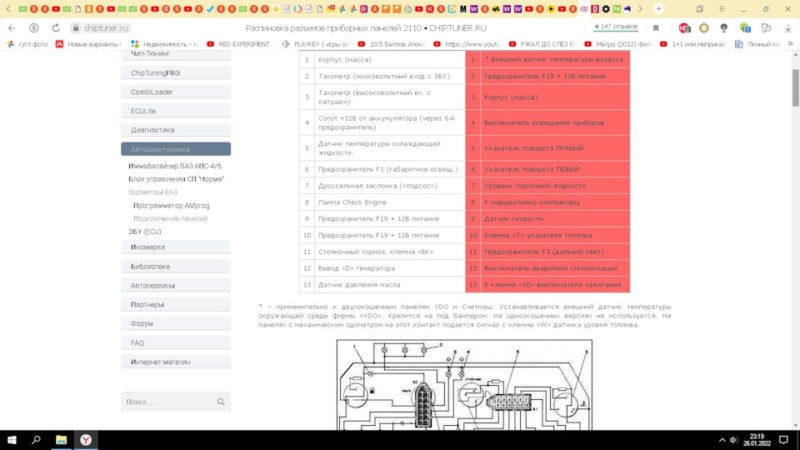Click the instrument panel wiring diagram image

pyautogui.click(x=464, y=385)
